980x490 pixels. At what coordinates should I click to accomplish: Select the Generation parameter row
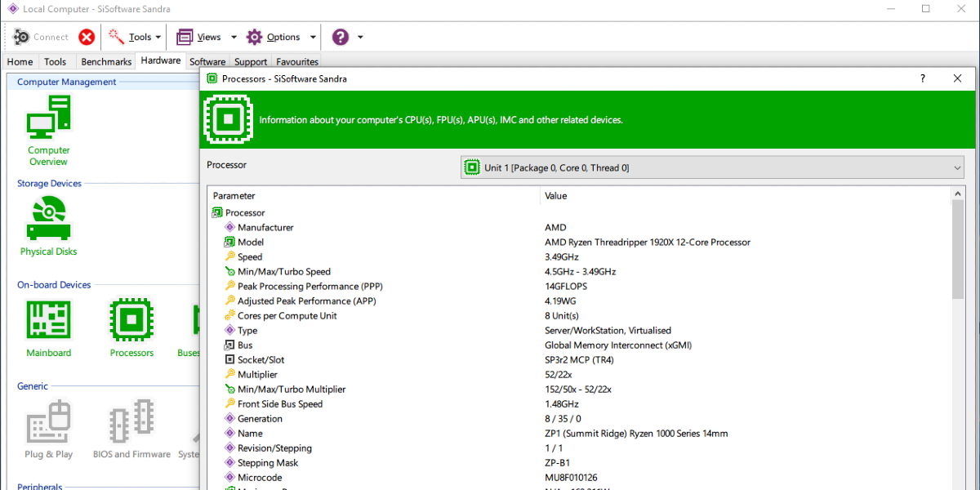[580, 418]
